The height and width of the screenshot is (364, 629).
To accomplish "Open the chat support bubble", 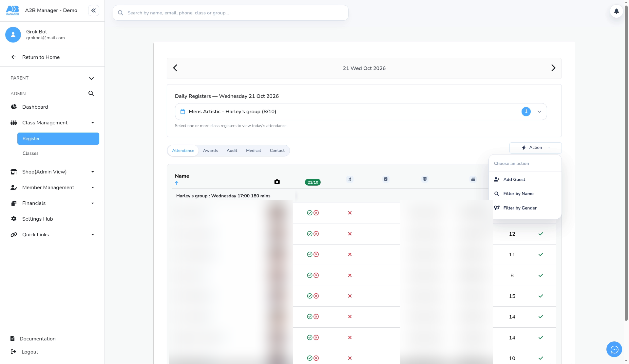I will [x=614, y=350].
